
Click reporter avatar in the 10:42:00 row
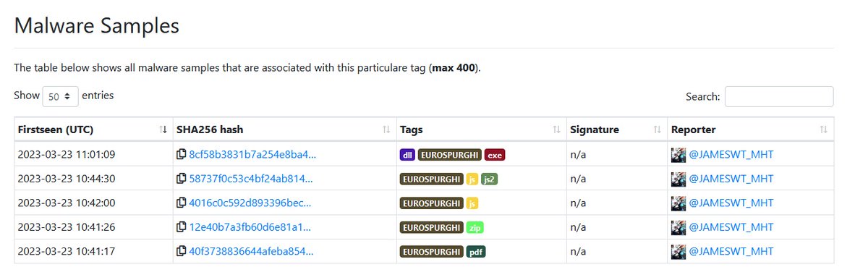pos(678,203)
